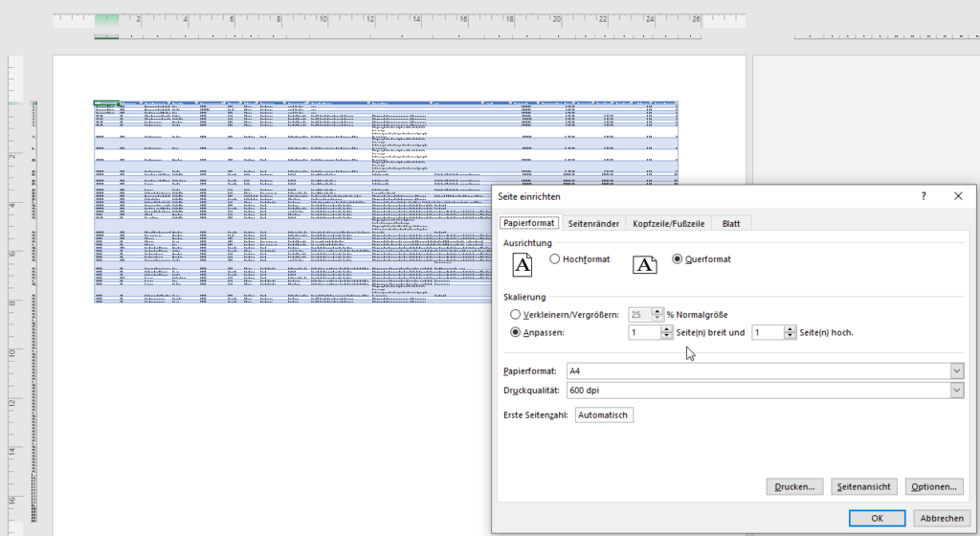Open the Optionen... button
Viewport: 980px width, 536px height.
[x=934, y=487]
